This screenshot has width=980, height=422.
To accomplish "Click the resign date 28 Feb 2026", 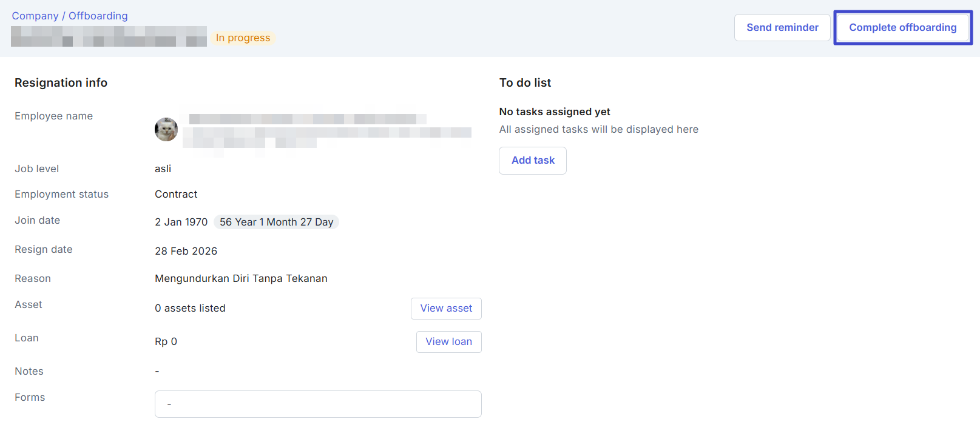I will pos(186,251).
